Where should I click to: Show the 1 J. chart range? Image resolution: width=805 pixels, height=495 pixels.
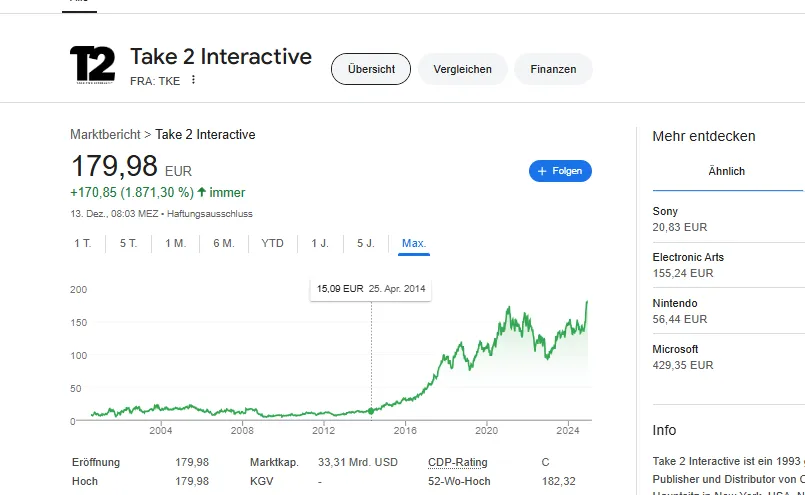point(320,243)
